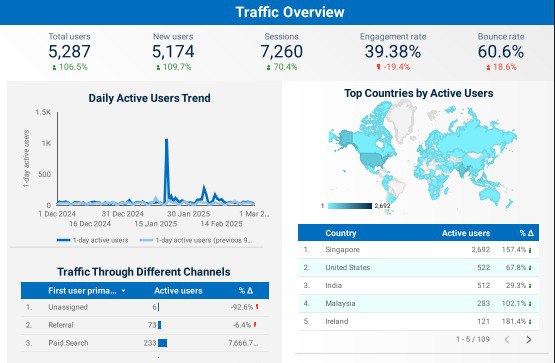This screenshot has height=363, width=555.
Task: Click Singapore's active users value 2,692
Action: coord(481,250)
